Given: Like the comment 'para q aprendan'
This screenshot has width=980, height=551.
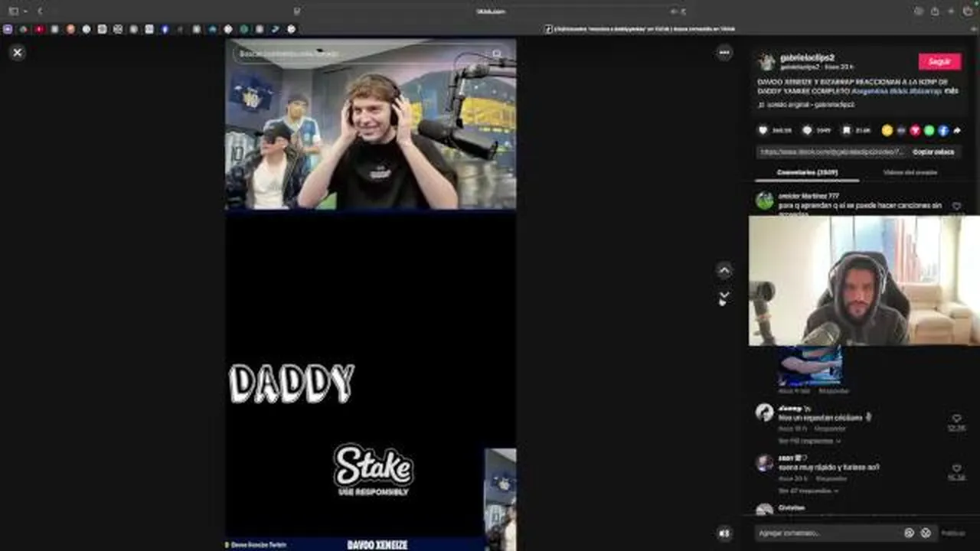Looking at the screenshot, I should pos(956,207).
